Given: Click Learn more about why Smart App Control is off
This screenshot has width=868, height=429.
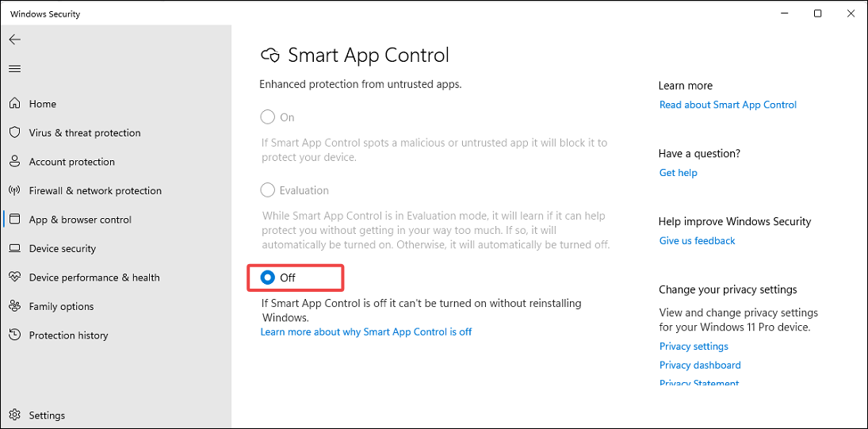Looking at the screenshot, I should pos(366,332).
